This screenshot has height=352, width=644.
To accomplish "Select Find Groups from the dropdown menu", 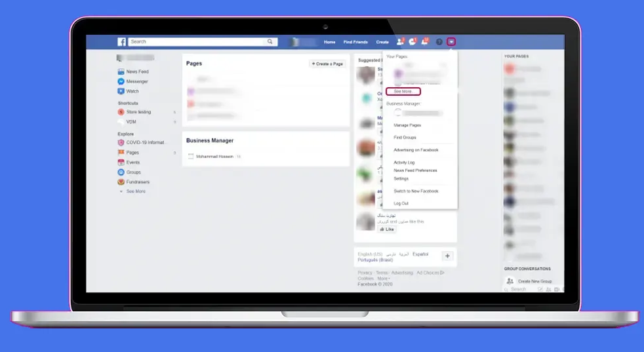I will [x=405, y=138].
